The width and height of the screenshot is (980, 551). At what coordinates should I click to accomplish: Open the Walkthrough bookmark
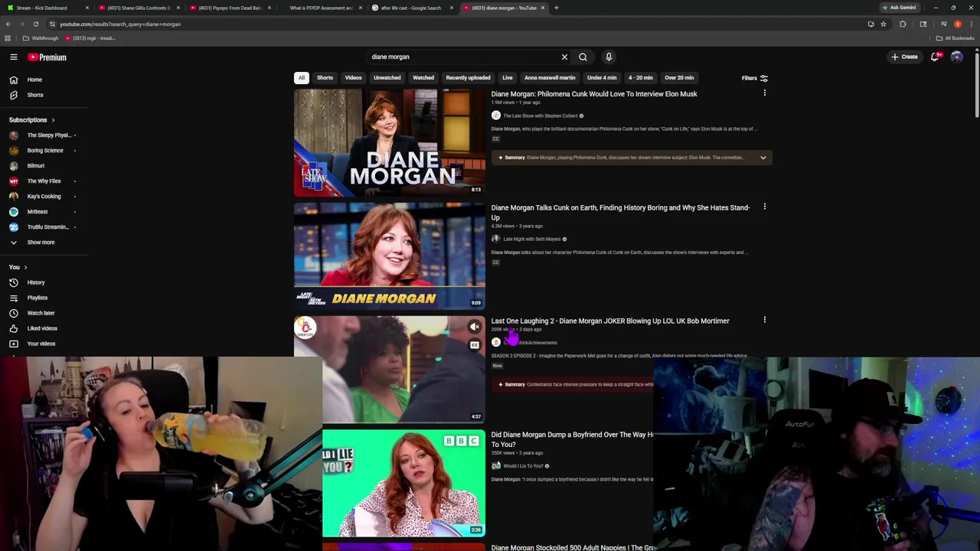pyautogui.click(x=41, y=38)
